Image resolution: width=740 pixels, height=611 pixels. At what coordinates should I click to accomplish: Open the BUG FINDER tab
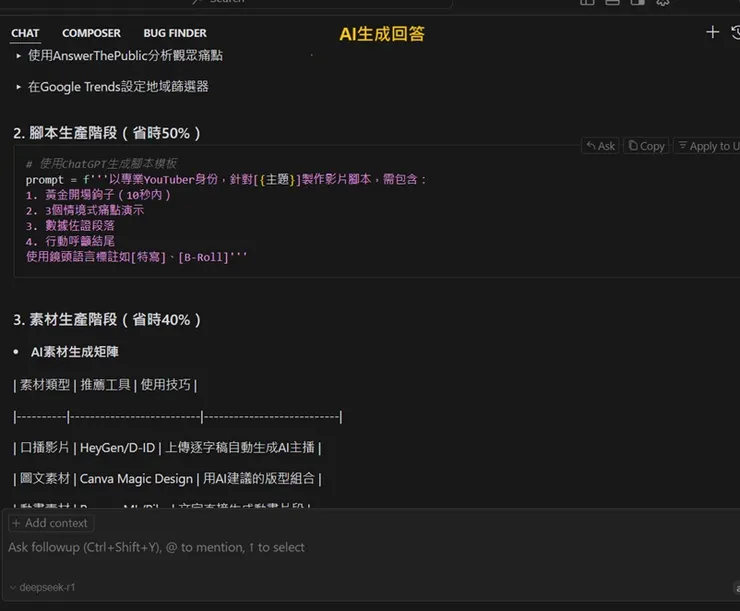(x=175, y=33)
